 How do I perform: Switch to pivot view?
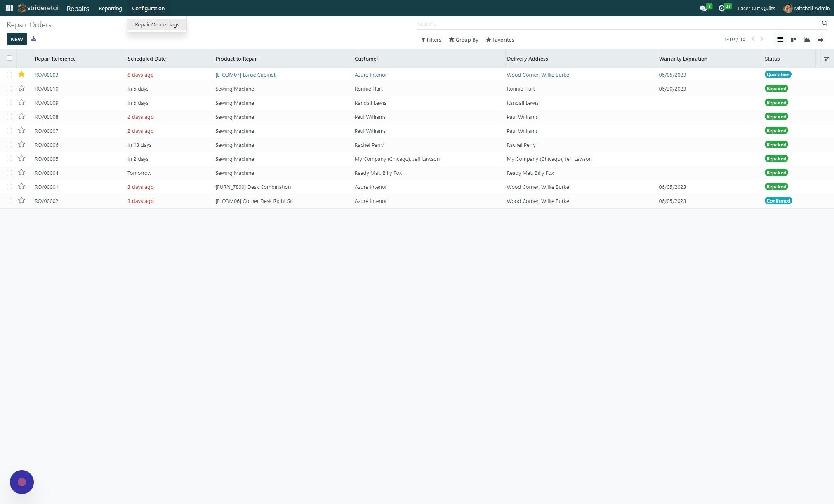820,40
